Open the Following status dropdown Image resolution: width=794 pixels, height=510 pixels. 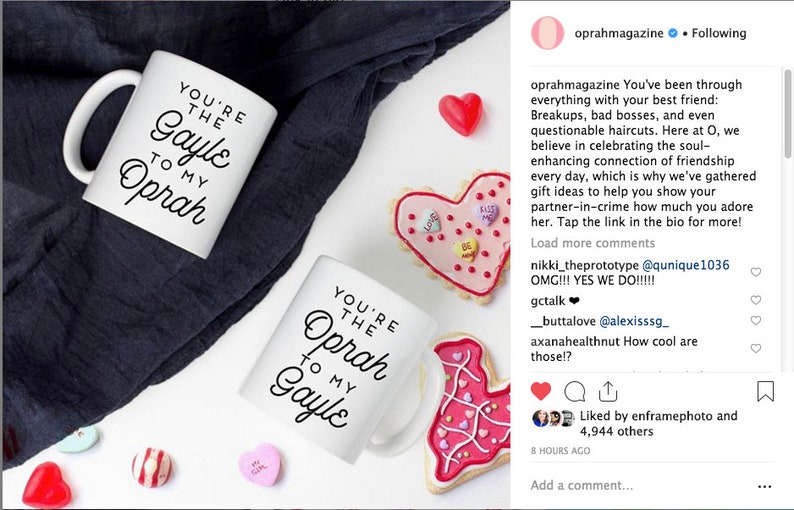point(719,33)
